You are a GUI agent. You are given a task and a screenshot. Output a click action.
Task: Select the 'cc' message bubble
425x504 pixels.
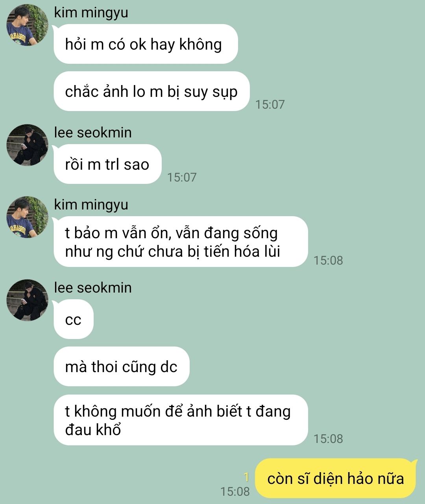coord(74,319)
